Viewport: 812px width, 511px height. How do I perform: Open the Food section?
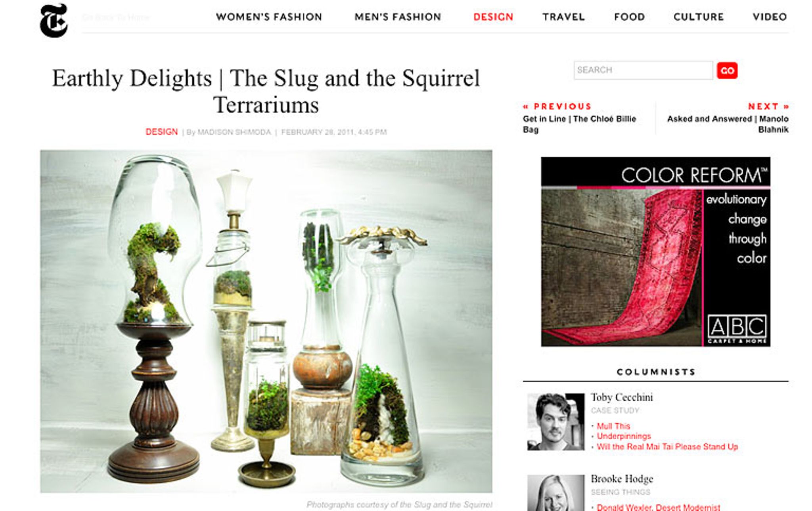tap(629, 17)
